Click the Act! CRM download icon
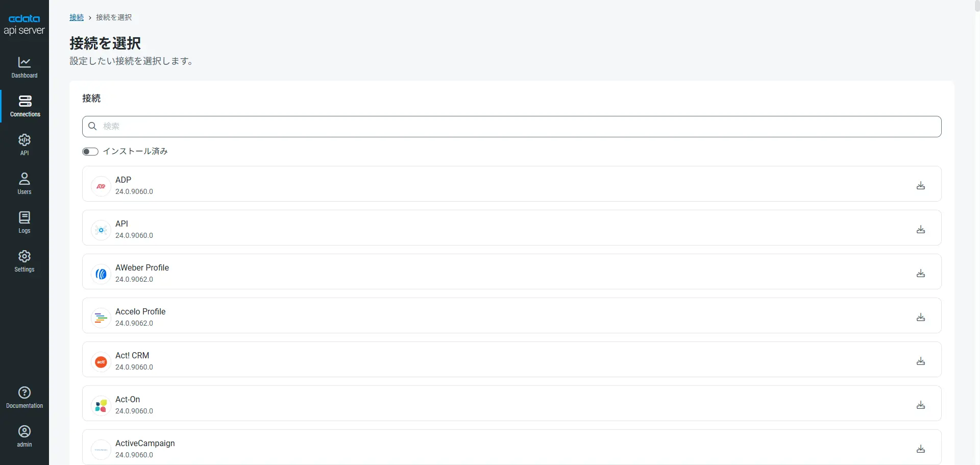Viewport: 980px width, 465px height. (x=920, y=361)
